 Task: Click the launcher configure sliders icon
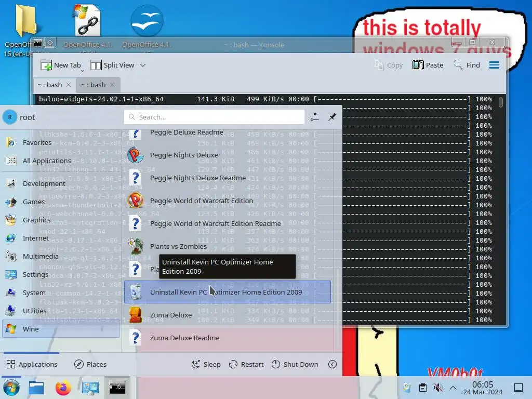(315, 117)
